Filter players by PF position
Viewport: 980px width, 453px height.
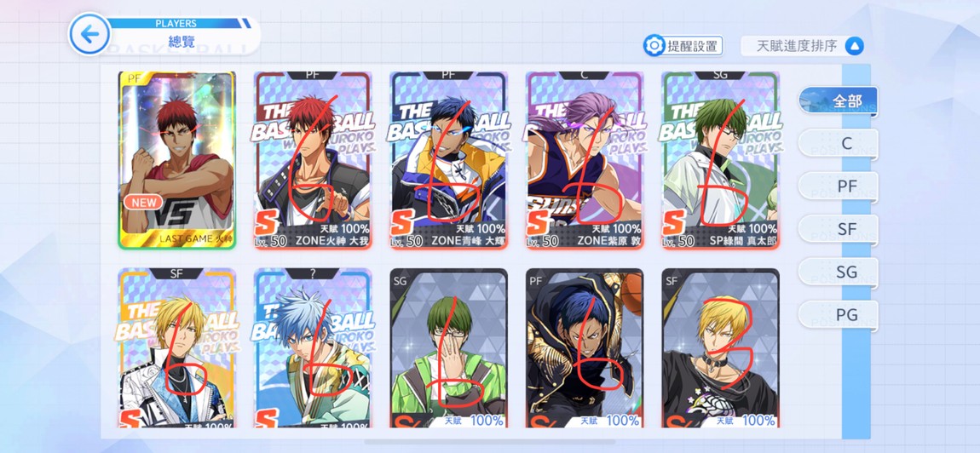pos(839,186)
